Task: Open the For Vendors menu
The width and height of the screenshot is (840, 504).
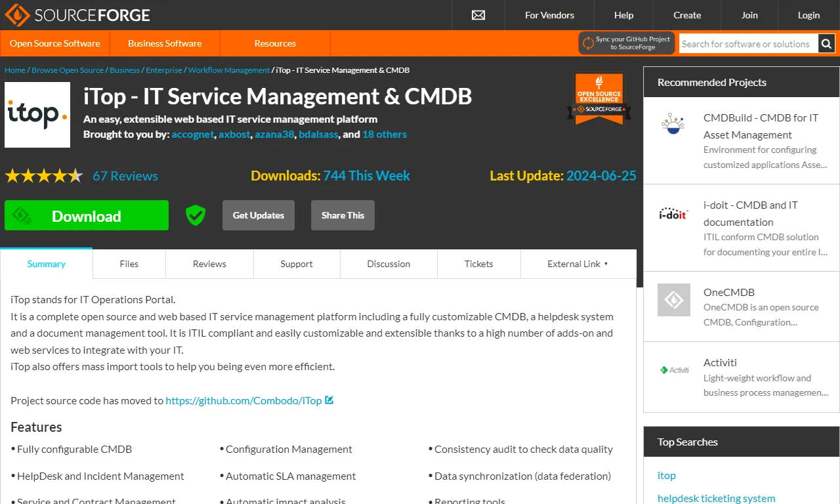Action: point(549,15)
